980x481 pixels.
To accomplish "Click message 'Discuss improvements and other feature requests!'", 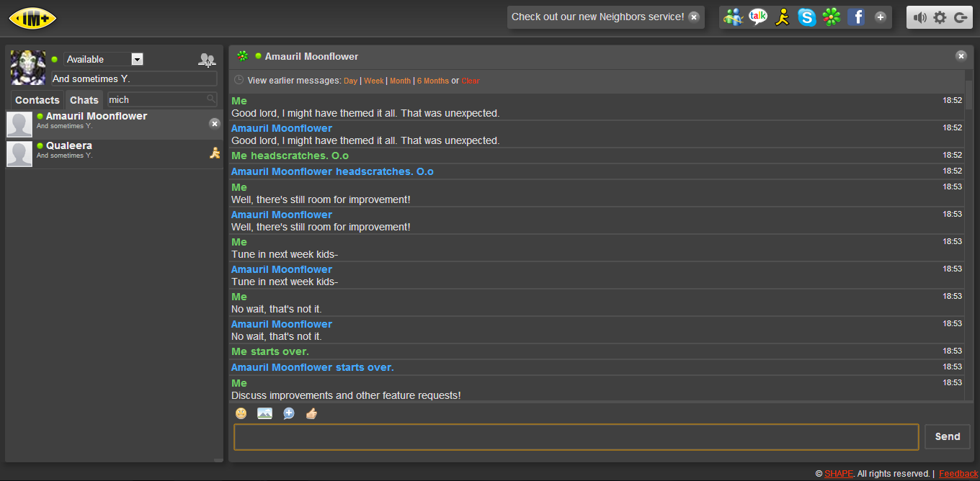I will [346, 395].
